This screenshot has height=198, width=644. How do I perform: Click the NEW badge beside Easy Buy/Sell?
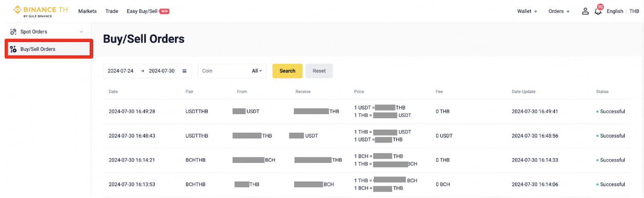click(164, 11)
